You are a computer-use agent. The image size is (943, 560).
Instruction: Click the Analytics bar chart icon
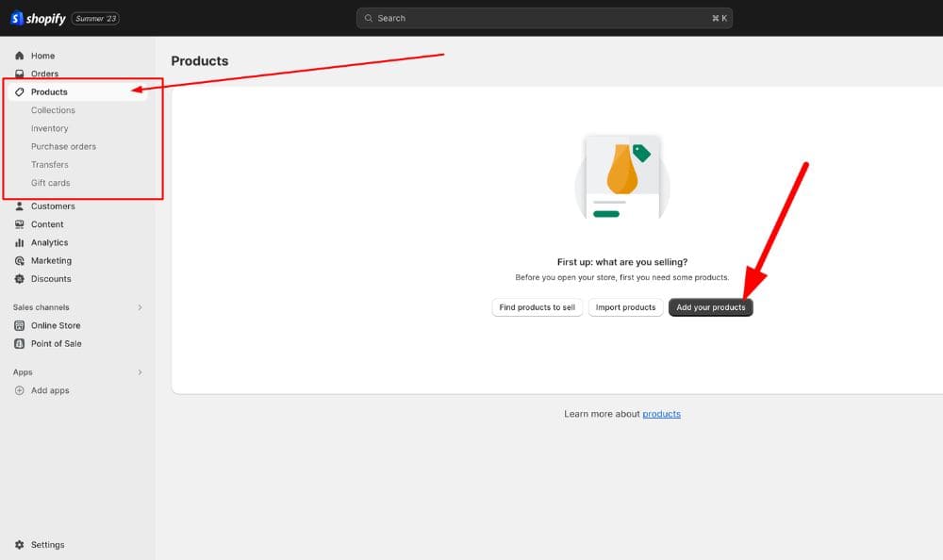pos(20,242)
